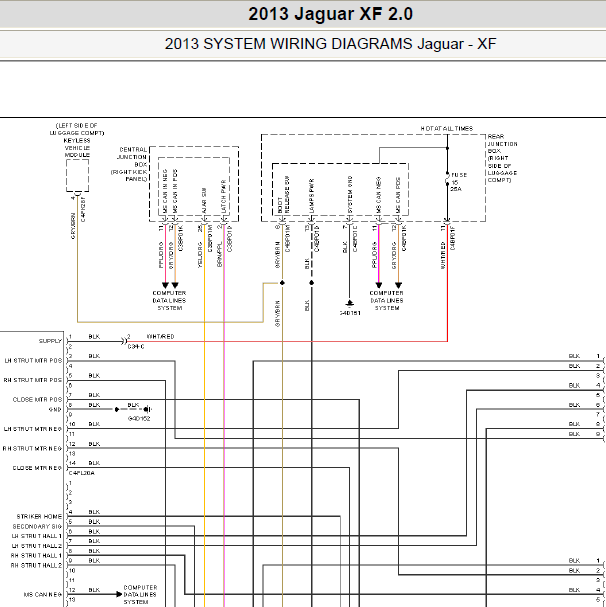
Task: Click 'MS CAN NEG' label on the left module
Action: pos(43,595)
